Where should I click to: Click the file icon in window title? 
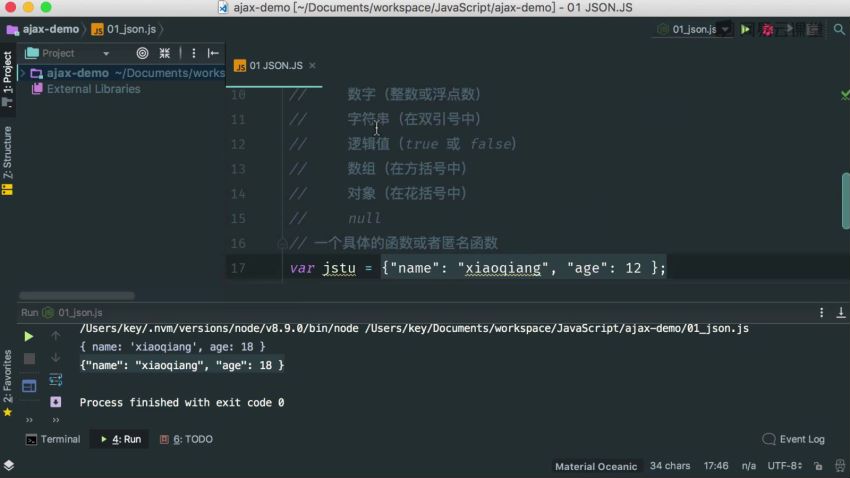(223, 8)
